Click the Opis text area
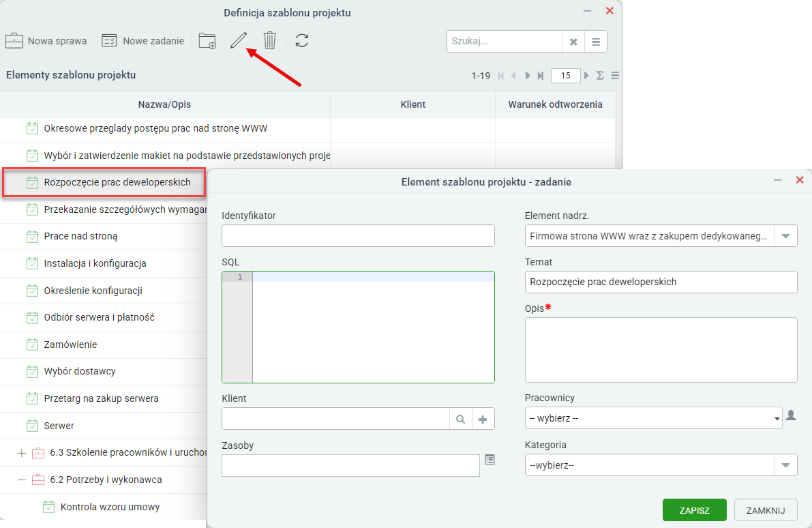Viewport: 812px width, 528px height. click(661, 350)
